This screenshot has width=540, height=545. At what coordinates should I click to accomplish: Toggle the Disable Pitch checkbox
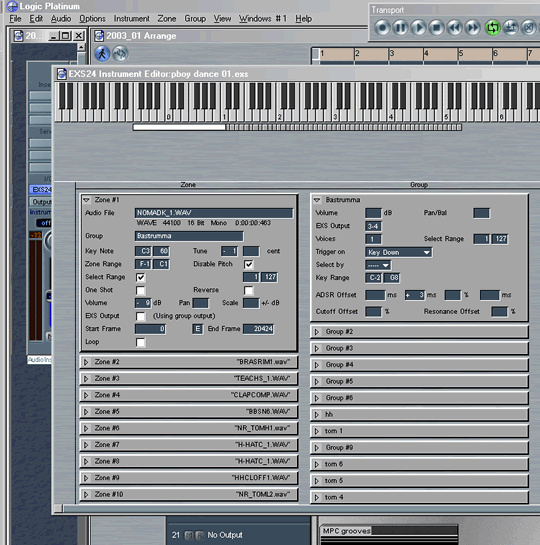(x=248, y=264)
